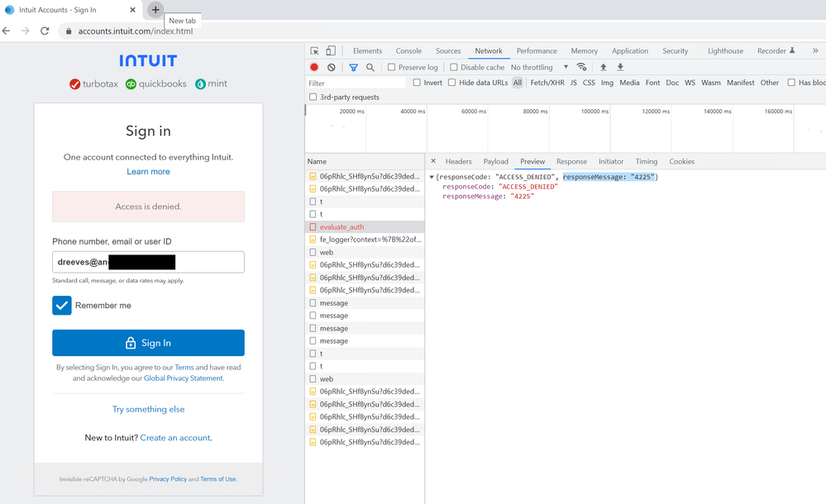The height and width of the screenshot is (504, 826).
Task: Expand more DevTools tabs chevron
Action: (x=816, y=51)
